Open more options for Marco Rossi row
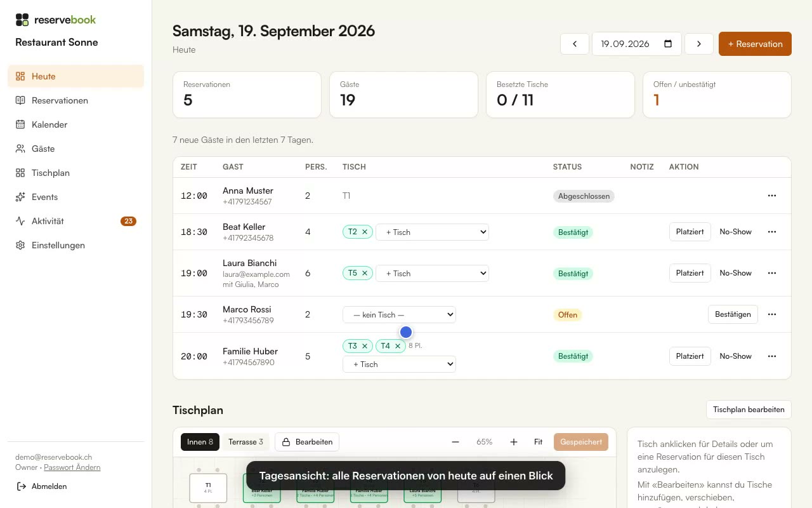This screenshot has height=508, width=812. (x=772, y=314)
